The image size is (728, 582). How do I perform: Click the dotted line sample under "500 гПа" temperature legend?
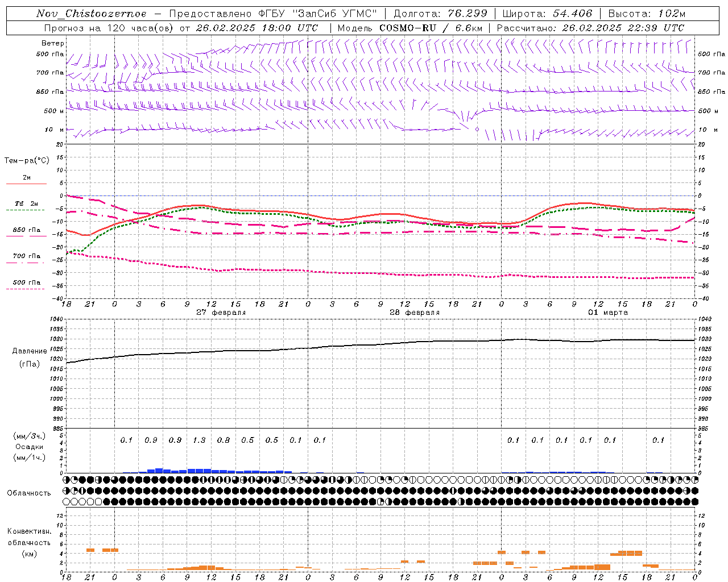[x=26, y=289]
